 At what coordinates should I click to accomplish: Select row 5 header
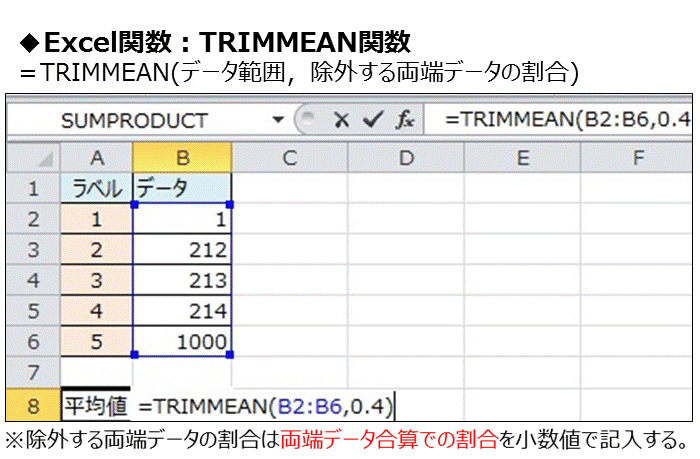(33, 311)
